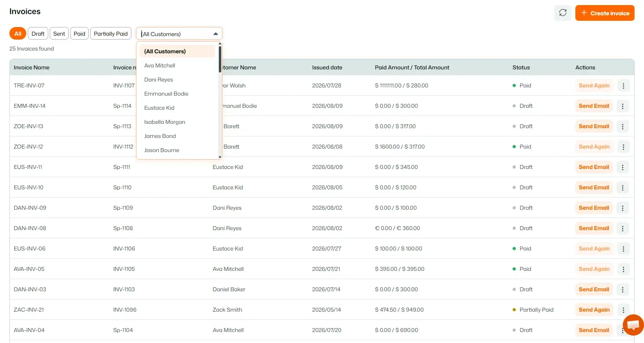
Task: Click customer name Zack Smith
Action: coord(227,310)
